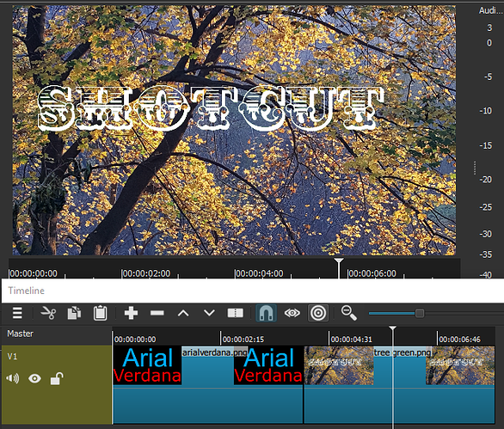Viewport: 504px width, 429px height.
Task: Click the timeline playhead handle
Action: [392, 328]
